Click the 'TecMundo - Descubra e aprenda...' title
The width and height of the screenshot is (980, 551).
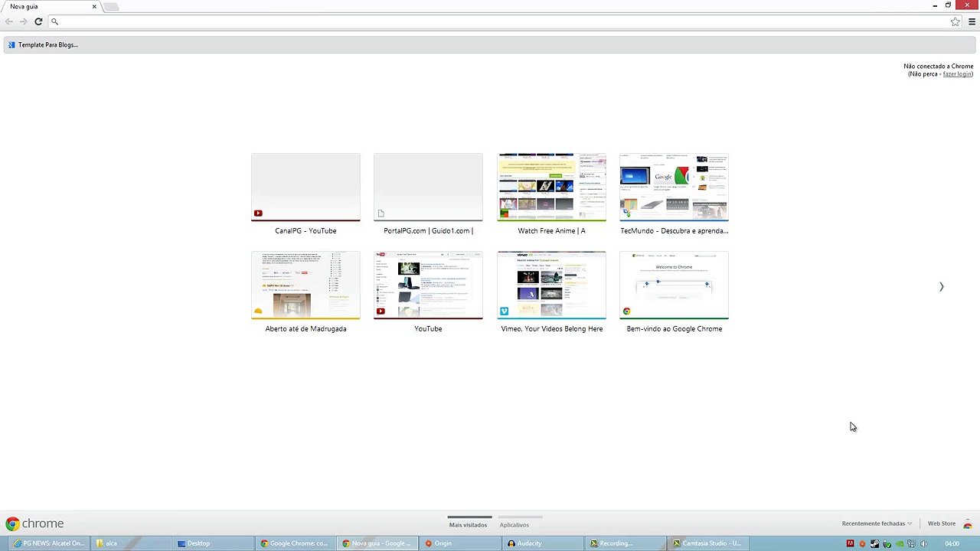(674, 230)
